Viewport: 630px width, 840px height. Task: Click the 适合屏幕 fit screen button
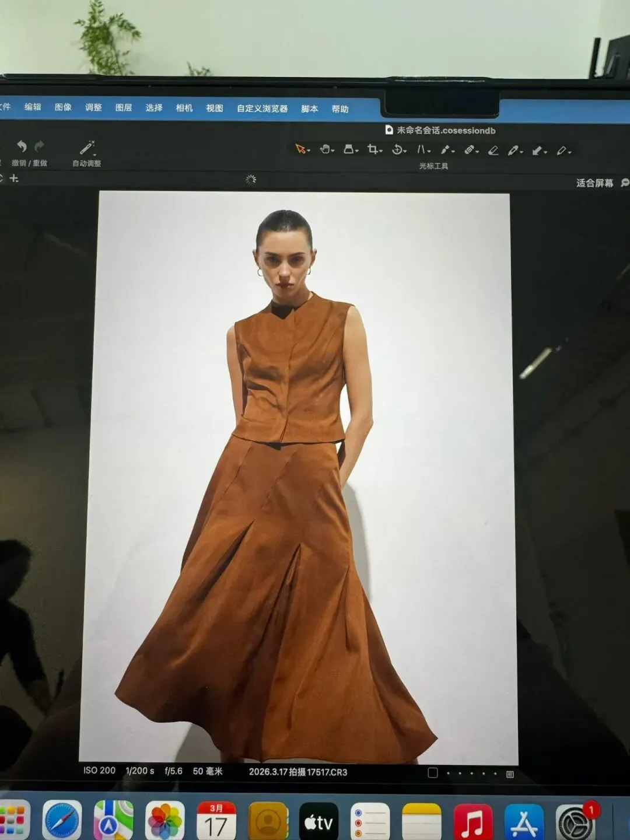[594, 183]
